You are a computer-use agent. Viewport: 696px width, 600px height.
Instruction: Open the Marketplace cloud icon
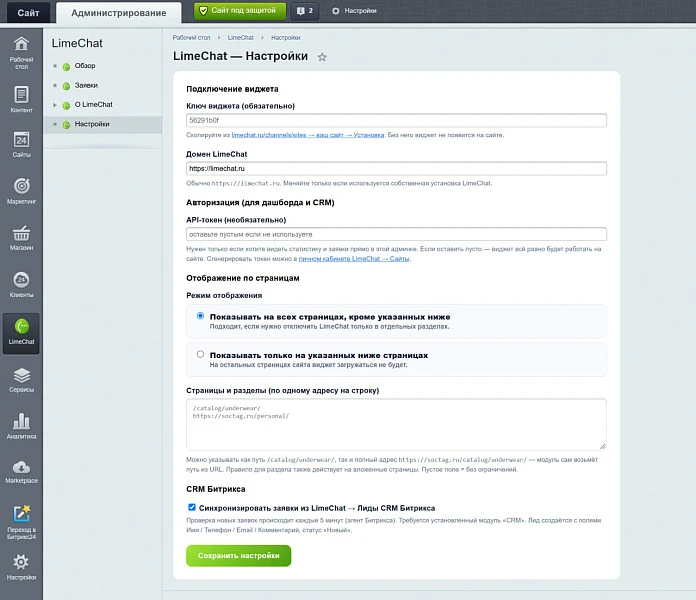[x=21, y=467]
